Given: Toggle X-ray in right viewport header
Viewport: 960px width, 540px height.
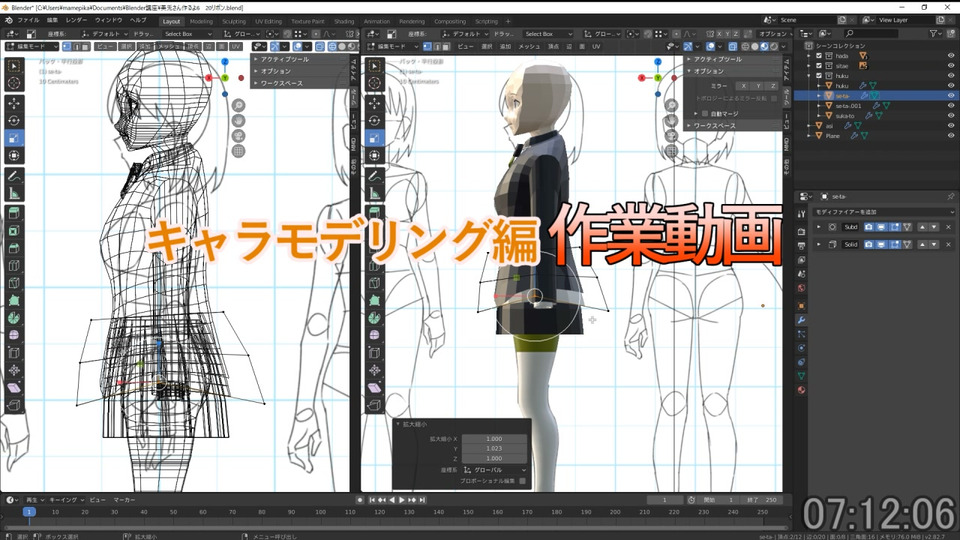Looking at the screenshot, I should tap(732, 47).
